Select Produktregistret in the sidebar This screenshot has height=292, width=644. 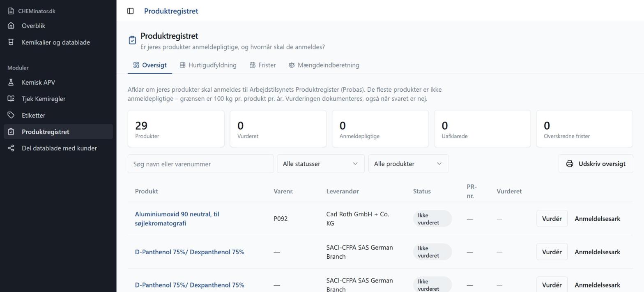[x=58, y=132]
